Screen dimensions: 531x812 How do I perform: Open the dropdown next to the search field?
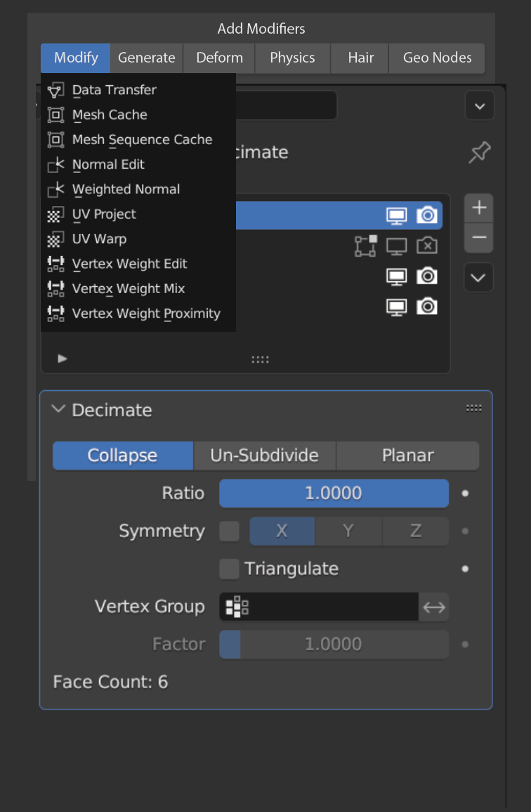[x=479, y=106]
